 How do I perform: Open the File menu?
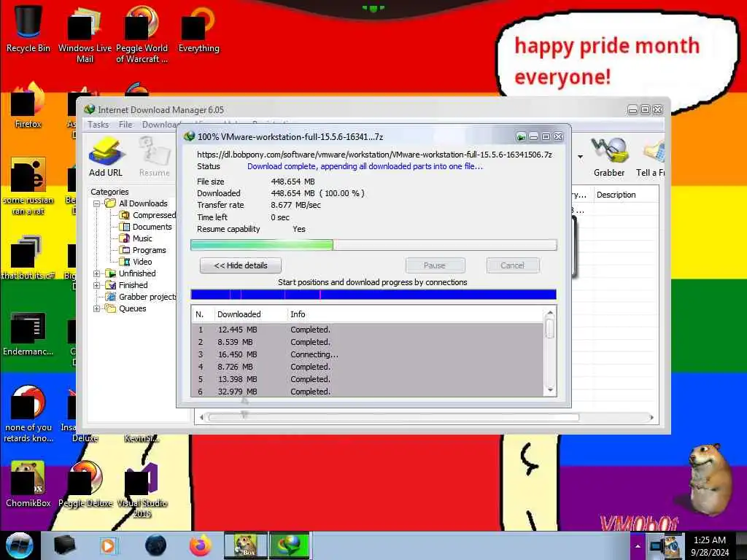pos(125,125)
